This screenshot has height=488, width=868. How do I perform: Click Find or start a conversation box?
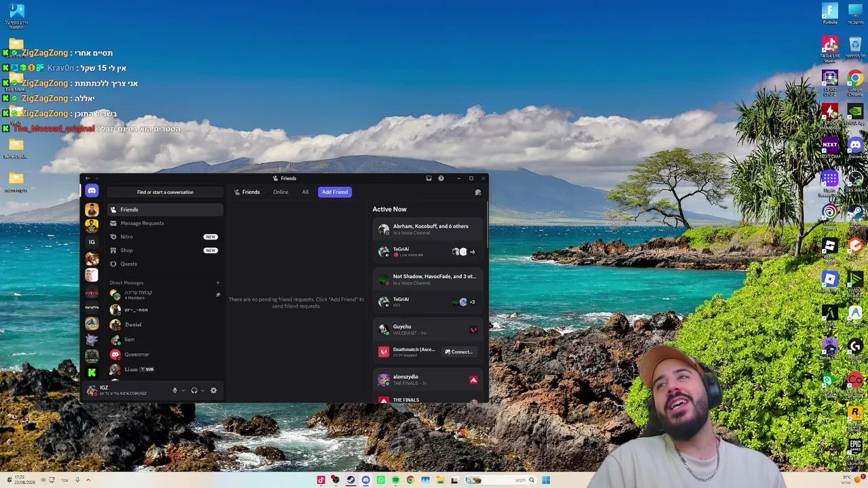point(165,192)
